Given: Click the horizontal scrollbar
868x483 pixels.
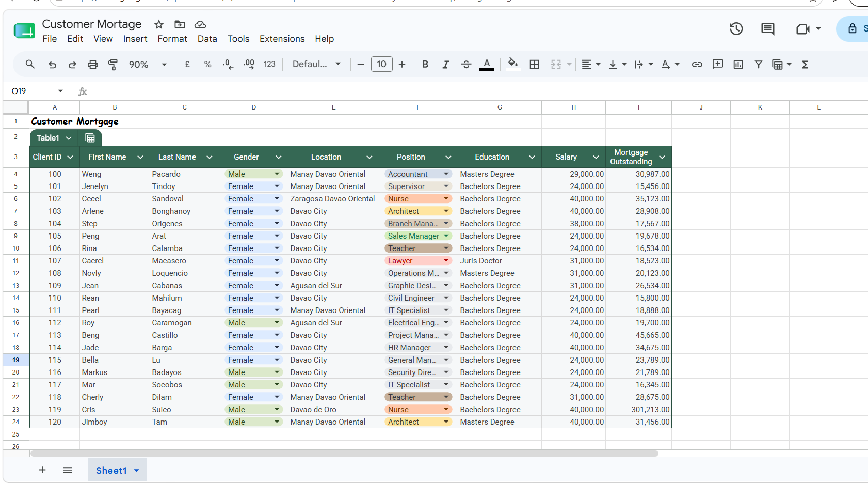Looking at the screenshot, I should [x=344, y=454].
